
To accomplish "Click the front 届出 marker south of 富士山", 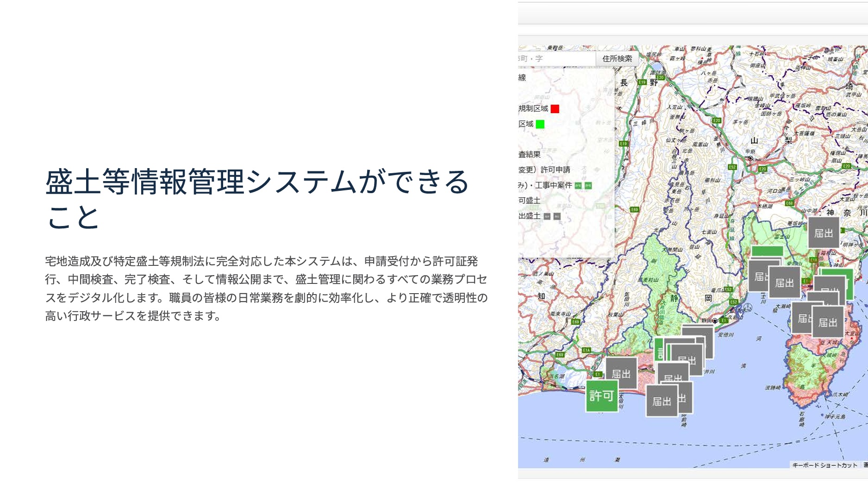I will tap(784, 283).
